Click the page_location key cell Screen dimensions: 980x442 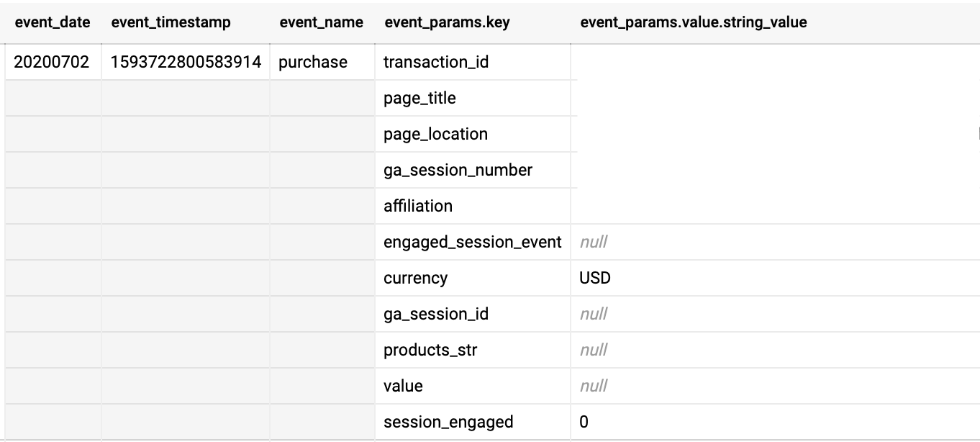coord(473,134)
